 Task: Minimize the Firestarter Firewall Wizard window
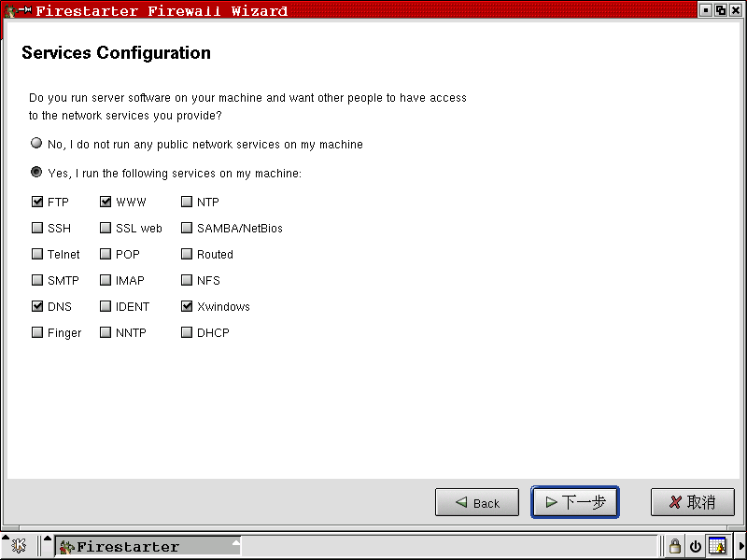(706, 10)
